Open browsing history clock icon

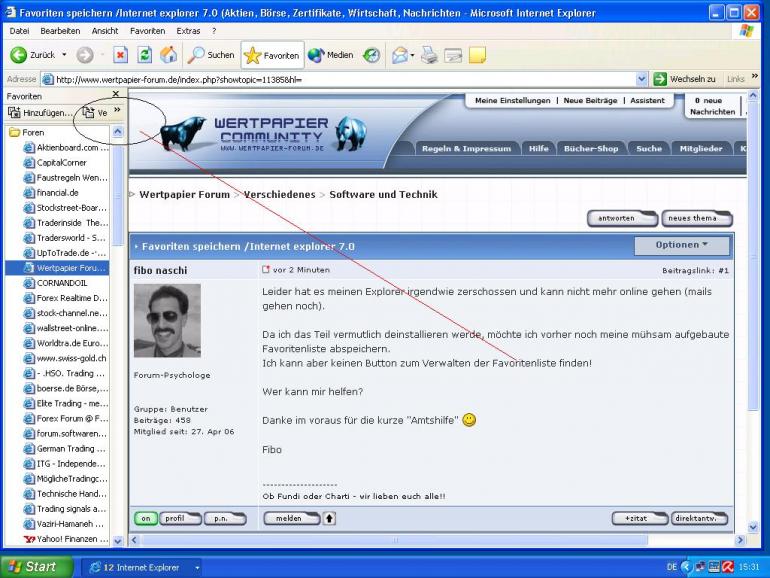[x=372, y=55]
